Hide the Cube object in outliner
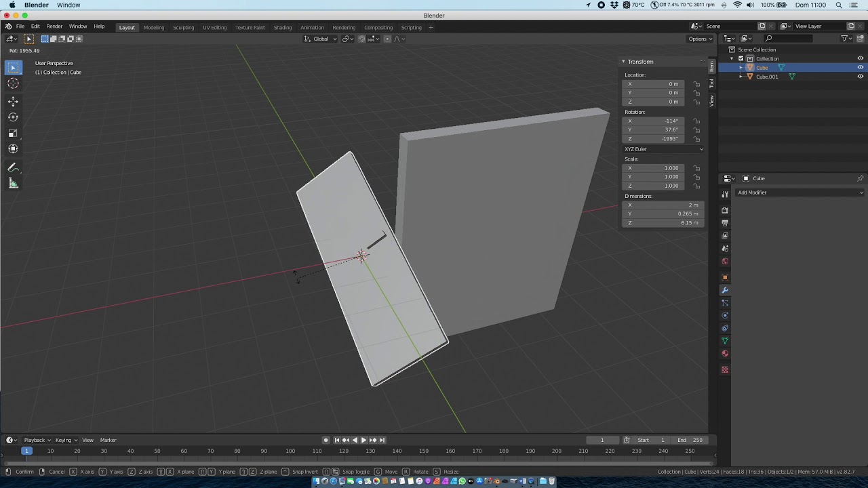Viewport: 868px width, 488px height. point(860,67)
